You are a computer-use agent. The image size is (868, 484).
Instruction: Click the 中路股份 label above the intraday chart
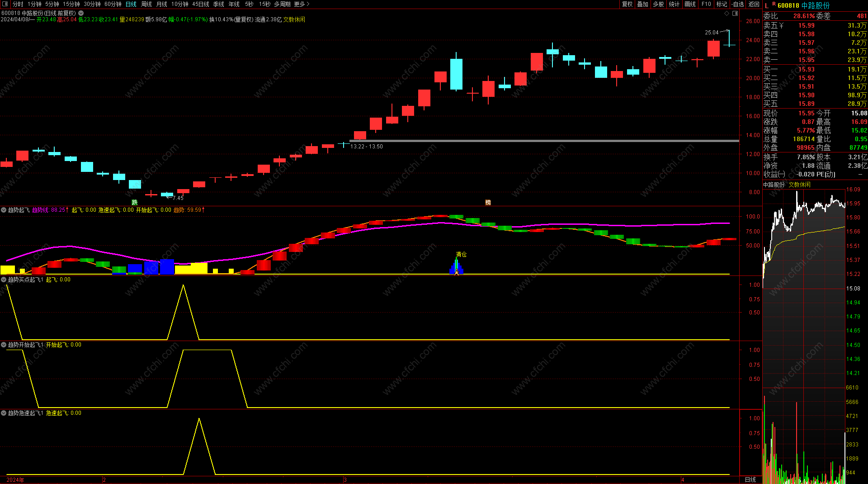click(x=774, y=185)
